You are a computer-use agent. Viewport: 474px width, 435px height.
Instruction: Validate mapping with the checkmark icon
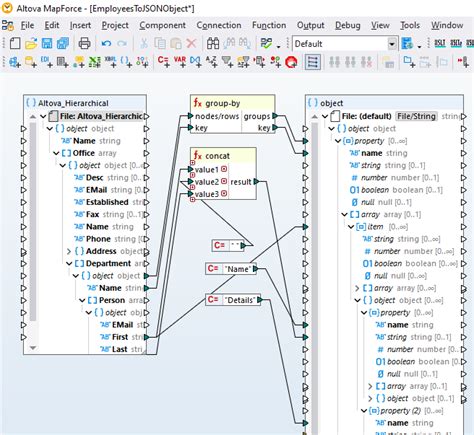[266, 44]
